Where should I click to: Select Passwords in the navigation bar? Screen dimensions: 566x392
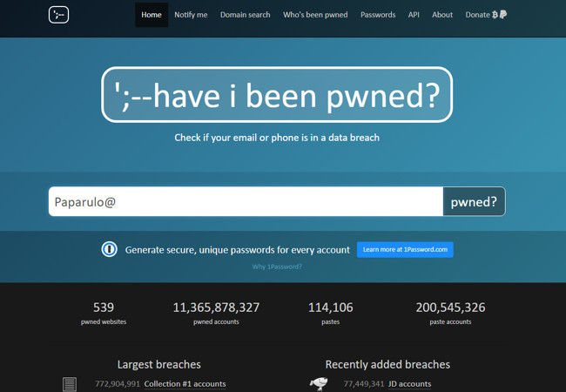point(378,15)
